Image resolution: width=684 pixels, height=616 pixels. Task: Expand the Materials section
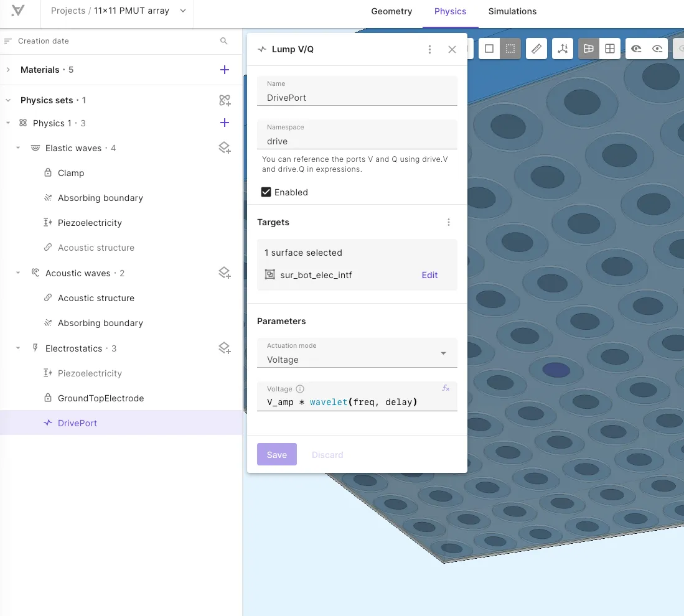(8, 70)
